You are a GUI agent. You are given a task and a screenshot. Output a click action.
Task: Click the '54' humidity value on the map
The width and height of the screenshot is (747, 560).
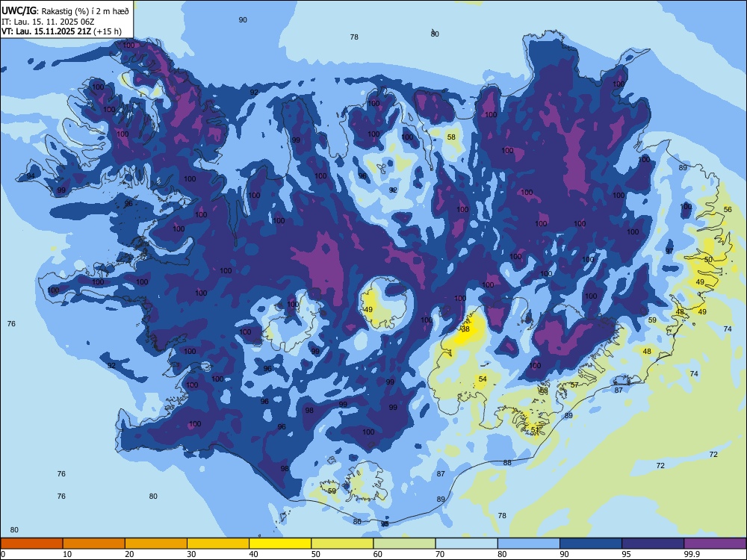(x=483, y=379)
